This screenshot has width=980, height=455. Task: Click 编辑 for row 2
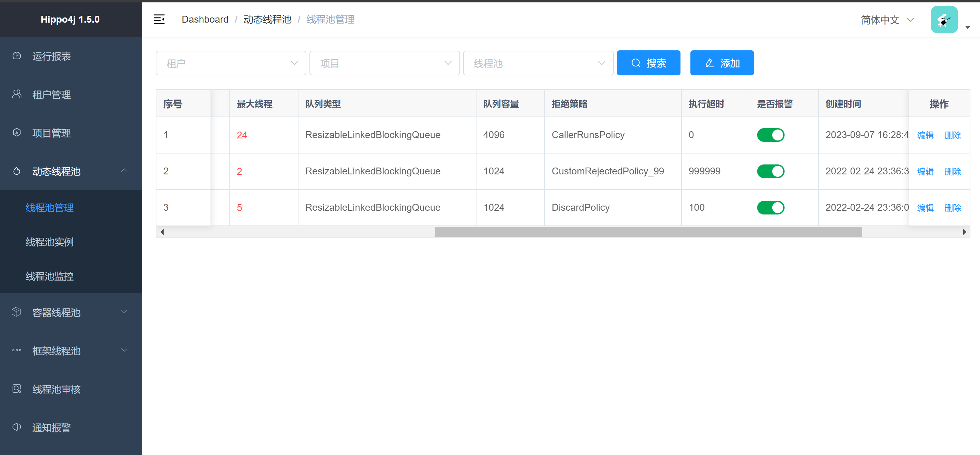[925, 171]
